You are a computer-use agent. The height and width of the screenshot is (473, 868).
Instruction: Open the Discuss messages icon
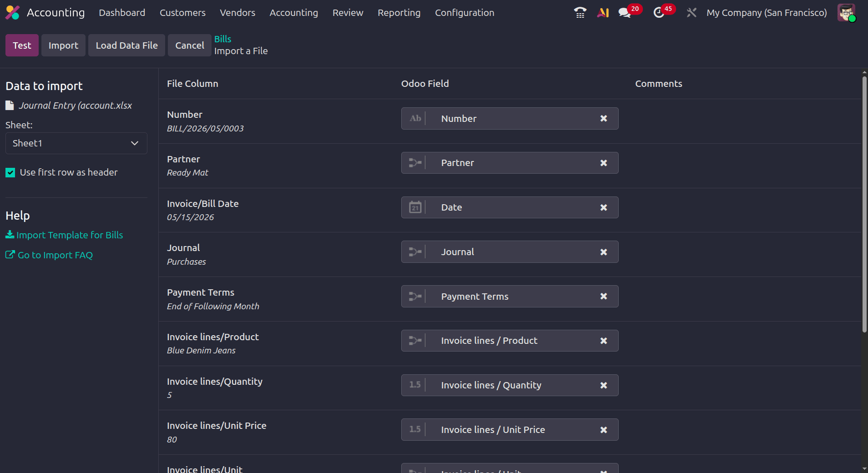click(x=625, y=13)
